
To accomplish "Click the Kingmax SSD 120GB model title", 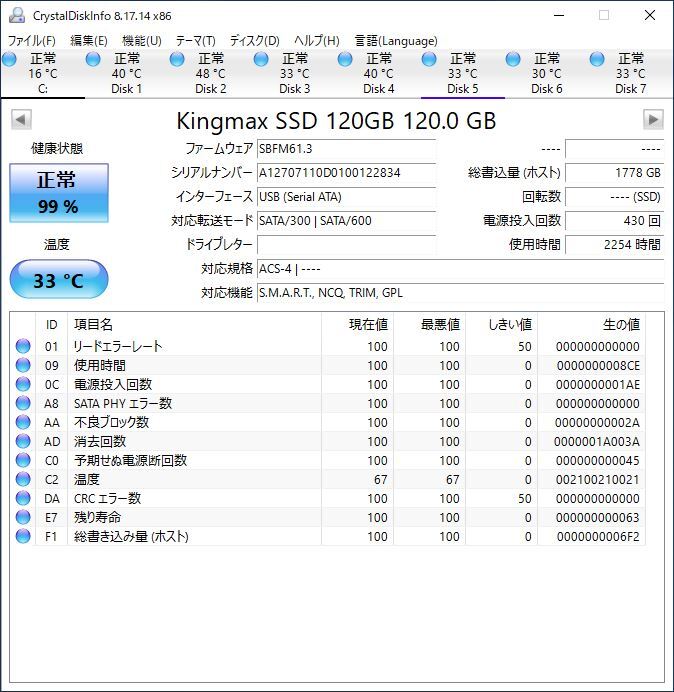I will 336,121.
